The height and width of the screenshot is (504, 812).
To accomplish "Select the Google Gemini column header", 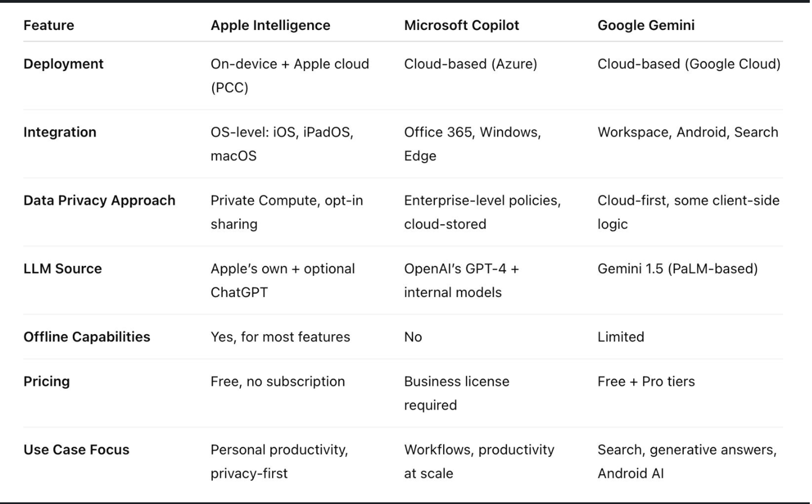I will 646,25.
